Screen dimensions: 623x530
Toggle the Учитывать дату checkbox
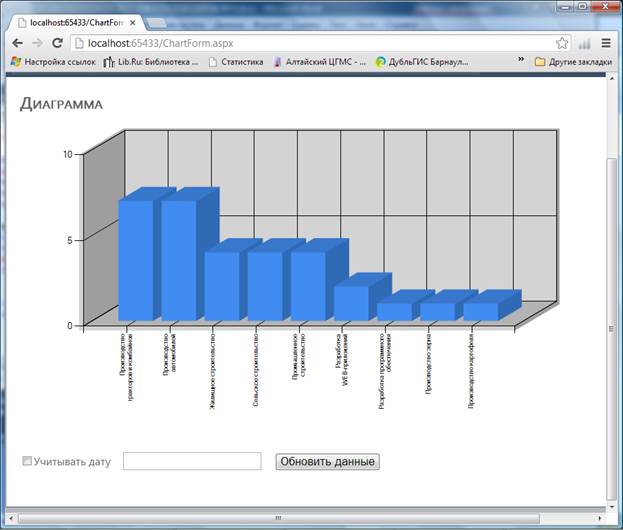click(x=27, y=461)
